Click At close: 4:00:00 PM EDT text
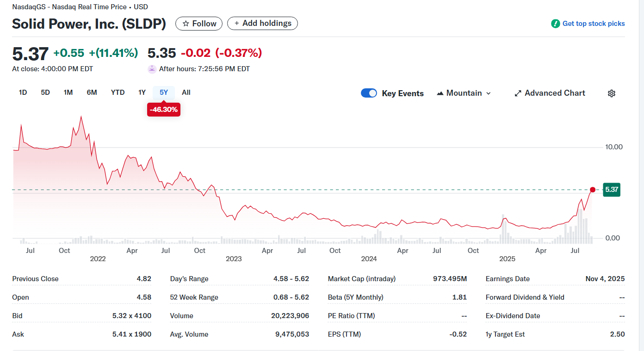The width and height of the screenshot is (644, 351). click(x=53, y=69)
